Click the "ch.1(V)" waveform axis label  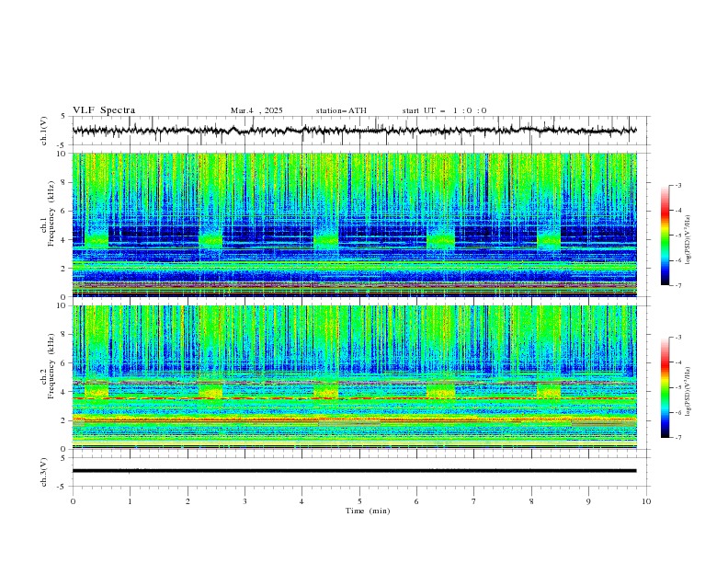44,131
